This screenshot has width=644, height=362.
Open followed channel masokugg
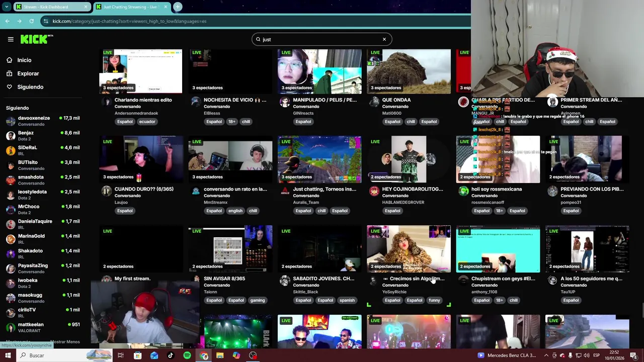(43, 298)
